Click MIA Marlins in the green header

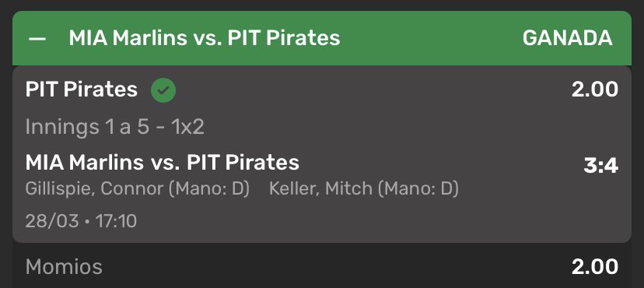128,38
